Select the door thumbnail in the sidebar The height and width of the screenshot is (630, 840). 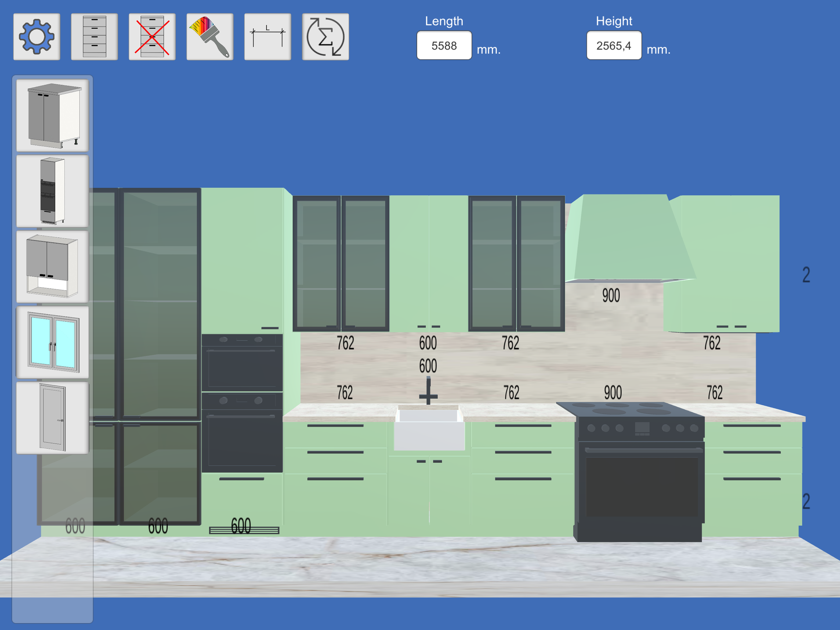(x=52, y=418)
